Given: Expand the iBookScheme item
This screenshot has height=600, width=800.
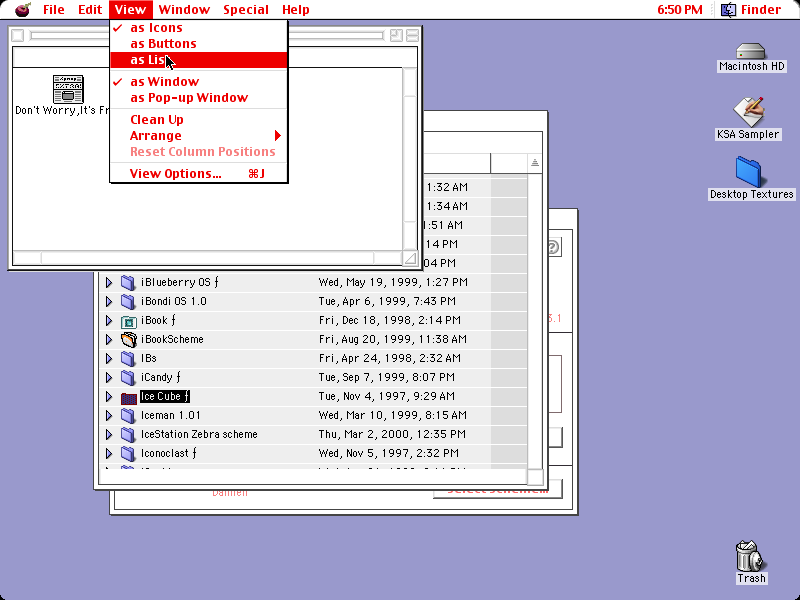Looking at the screenshot, I should [x=109, y=339].
